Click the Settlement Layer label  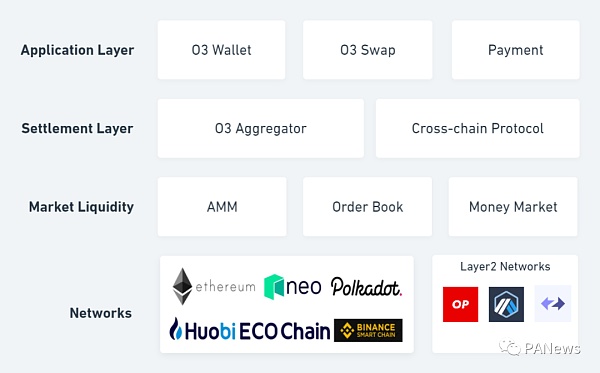(77, 129)
